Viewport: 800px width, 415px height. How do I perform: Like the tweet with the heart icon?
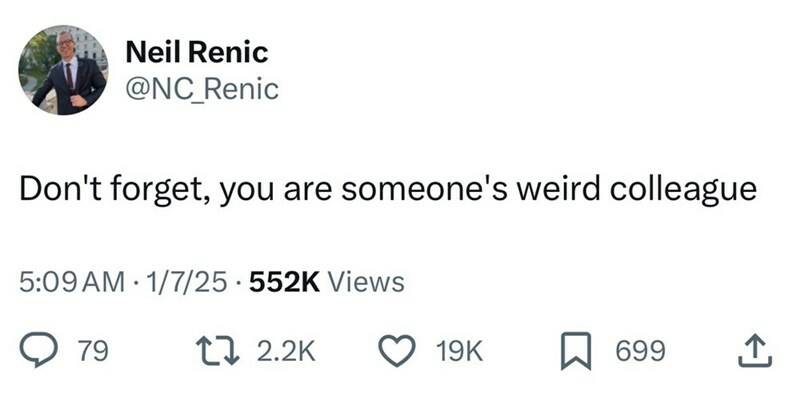399,350
